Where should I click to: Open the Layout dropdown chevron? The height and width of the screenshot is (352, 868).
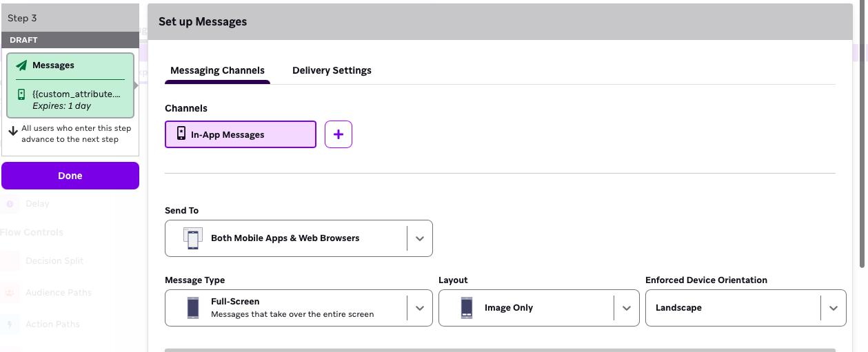(x=626, y=308)
